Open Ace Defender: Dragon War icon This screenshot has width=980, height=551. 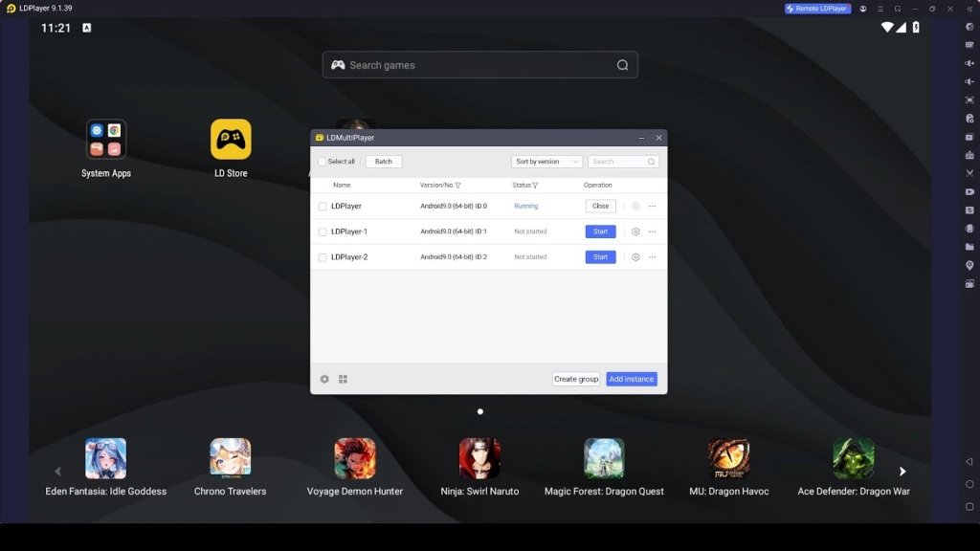point(853,458)
